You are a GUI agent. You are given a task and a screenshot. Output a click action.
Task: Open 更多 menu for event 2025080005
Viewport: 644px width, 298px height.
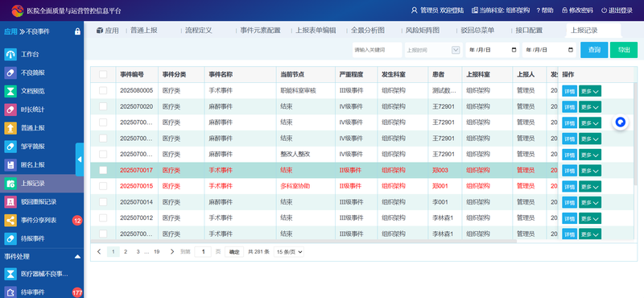click(590, 91)
